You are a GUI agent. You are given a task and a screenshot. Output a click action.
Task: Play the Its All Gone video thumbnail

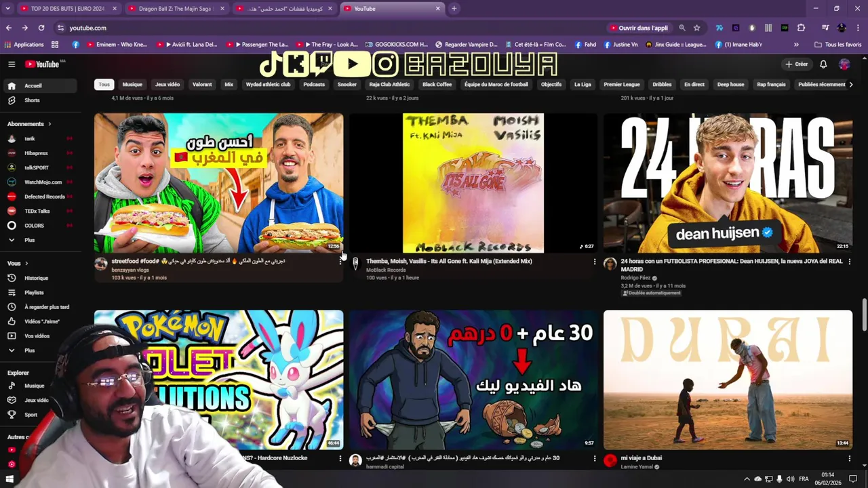pyautogui.click(x=473, y=183)
